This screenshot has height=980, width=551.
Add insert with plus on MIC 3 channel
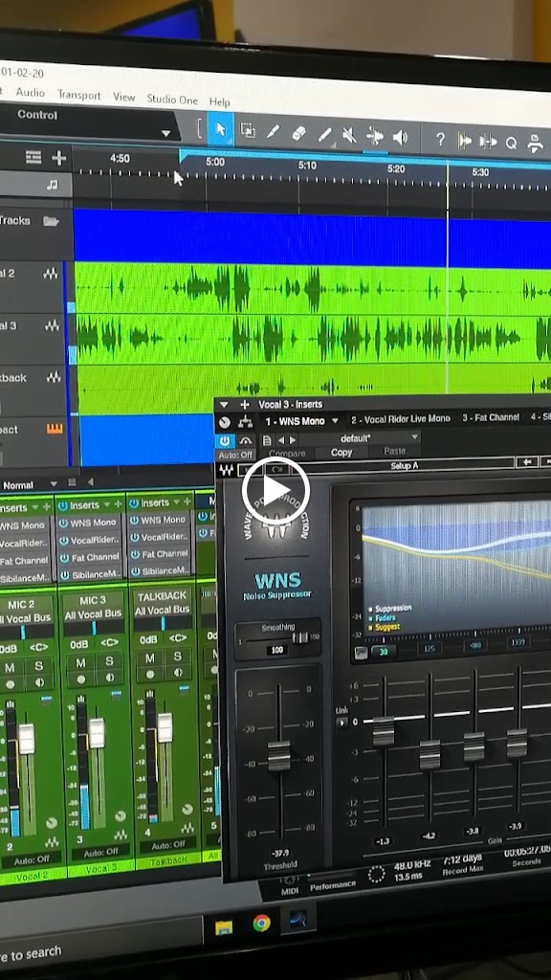click(x=118, y=504)
